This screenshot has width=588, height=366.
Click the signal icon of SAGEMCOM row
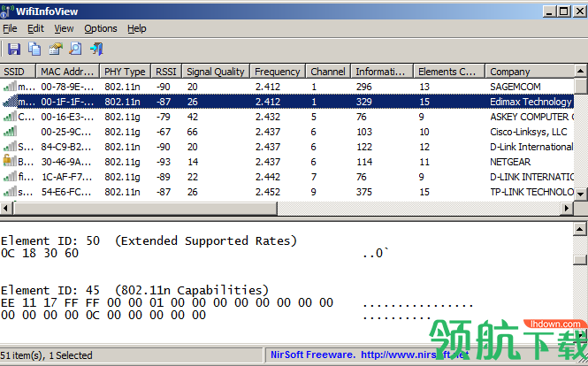click(10, 87)
